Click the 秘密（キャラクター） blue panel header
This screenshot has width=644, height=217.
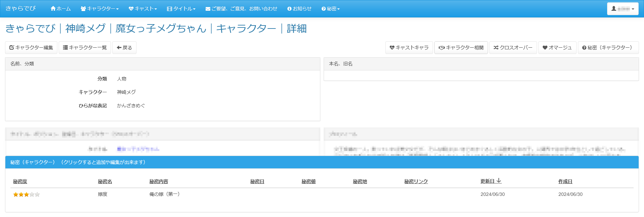pos(322,162)
